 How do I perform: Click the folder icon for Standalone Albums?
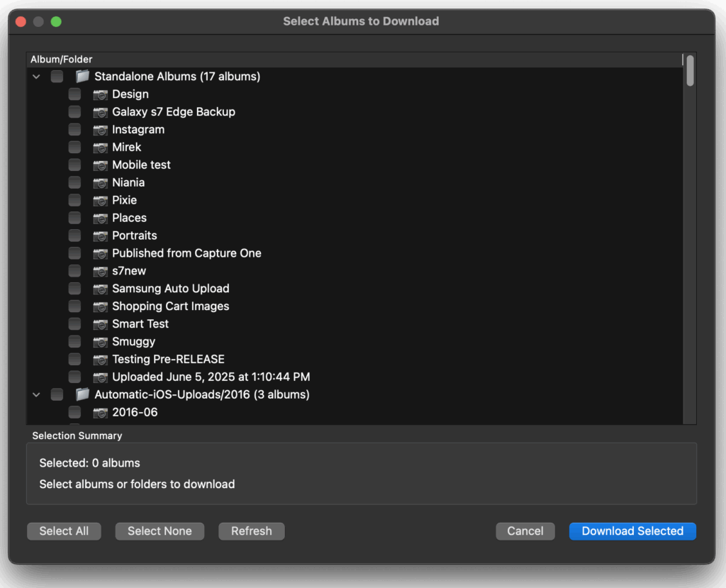click(82, 76)
